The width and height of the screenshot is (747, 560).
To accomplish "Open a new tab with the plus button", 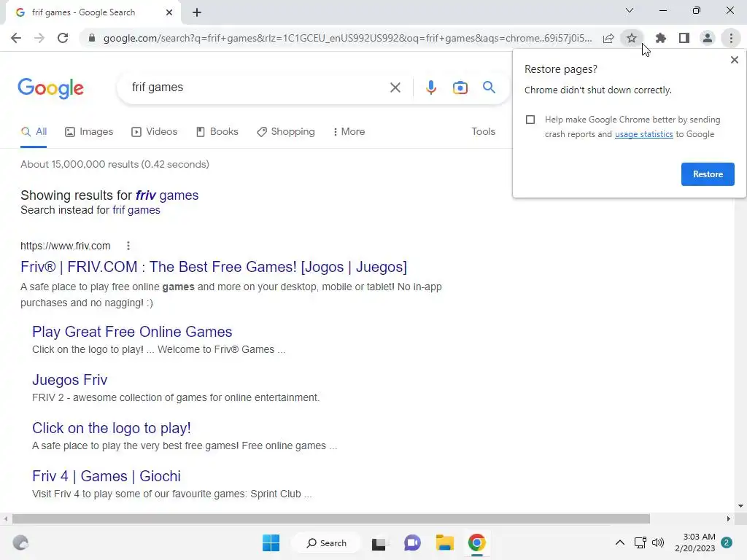I will tap(197, 12).
